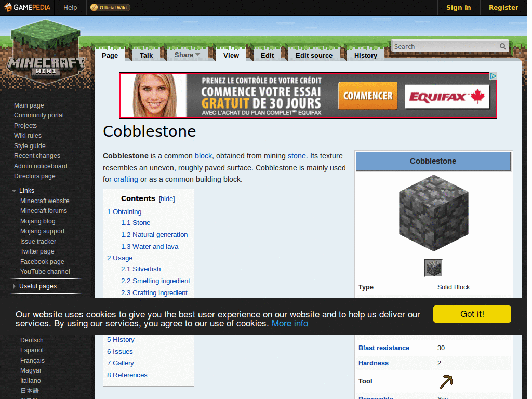The height and width of the screenshot is (399, 532).
Task: Dismiss cookies with Got it! button
Action: click(x=472, y=314)
